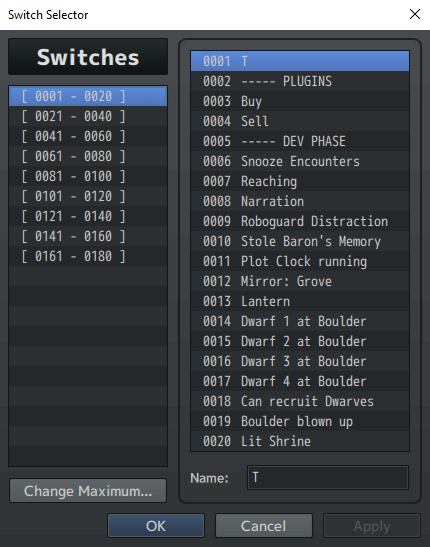Select the range [ 0021 - 0040 ]
This screenshot has width=430, height=547.
pyautogui.click(x=88, y=116)
